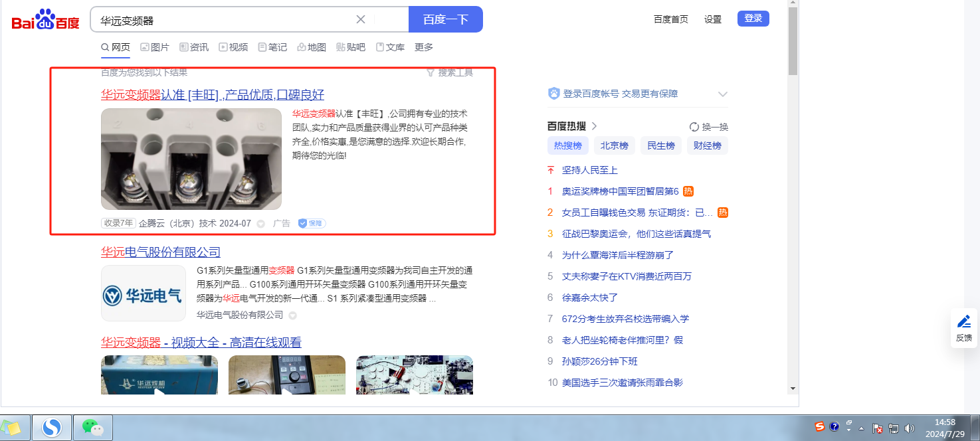980x441 pixels.
Task: Select the 热搜榜 tab
Action: [568, 145]
